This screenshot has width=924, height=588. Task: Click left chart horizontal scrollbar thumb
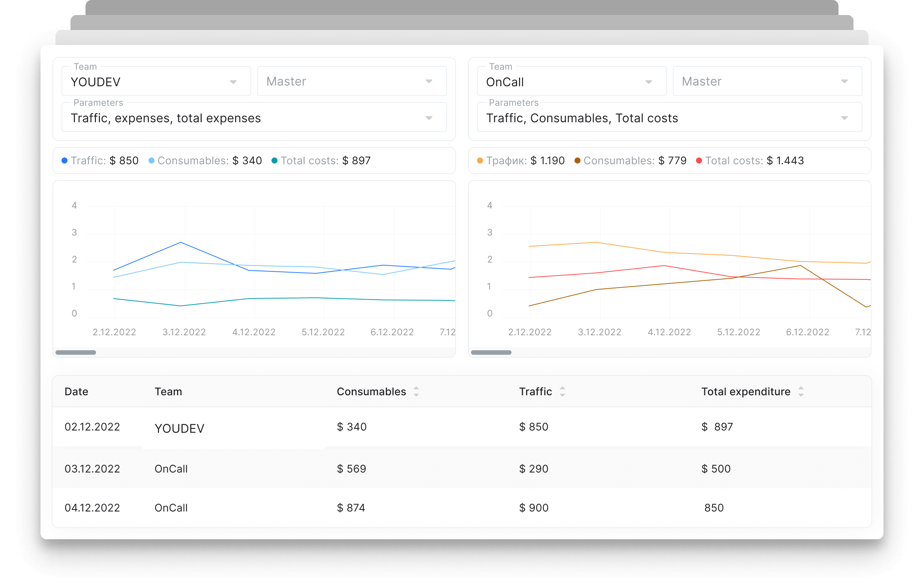[76, 352]
